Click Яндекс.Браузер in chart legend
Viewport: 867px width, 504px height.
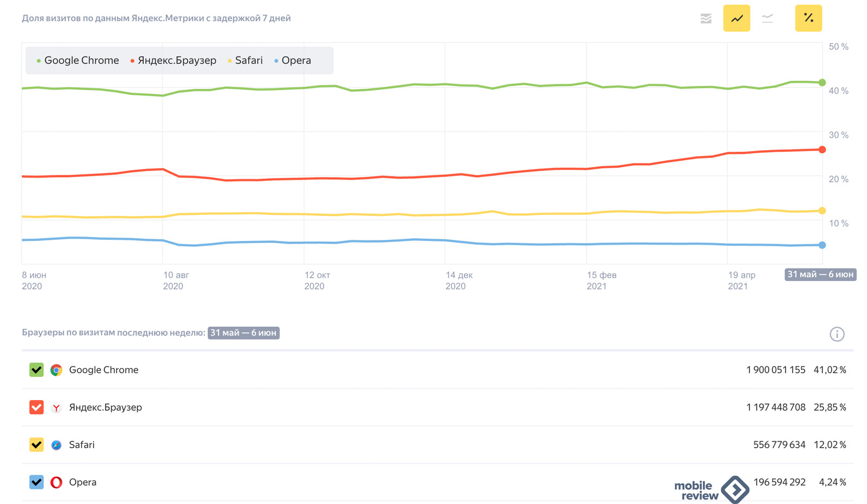point(173,61)
